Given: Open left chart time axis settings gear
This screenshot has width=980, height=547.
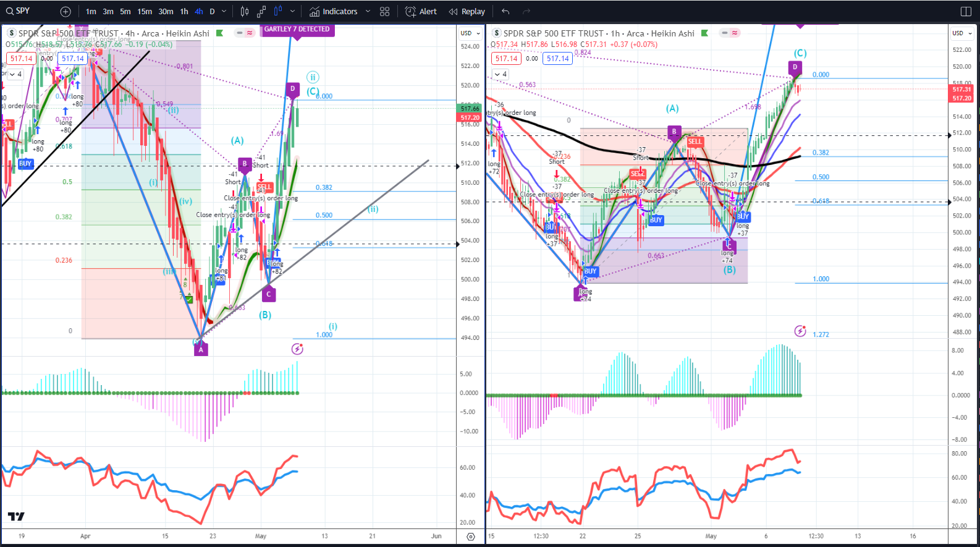Looking at the screenshot, I should pos(471,536).
